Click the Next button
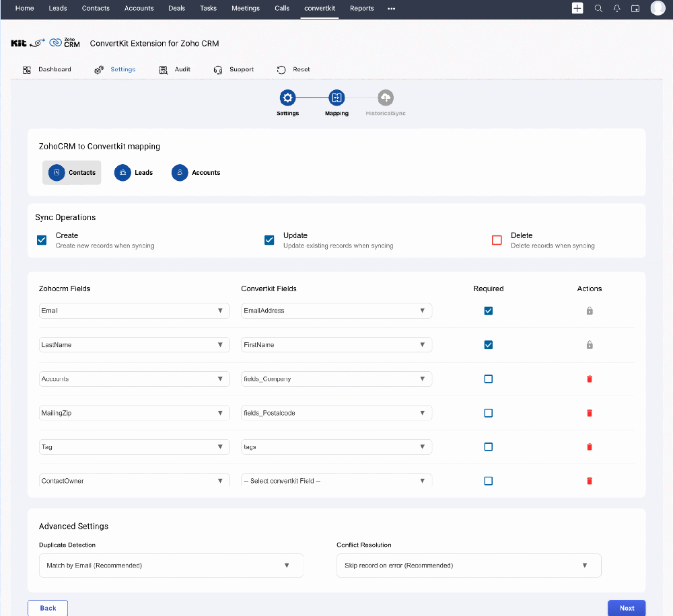This screenshot has height=616, width=673. [626, 608]
